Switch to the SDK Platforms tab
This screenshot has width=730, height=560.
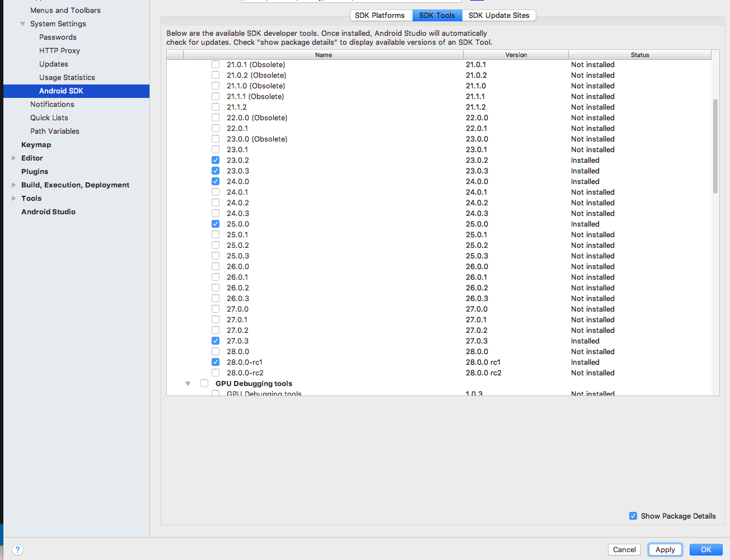[381, 15]
